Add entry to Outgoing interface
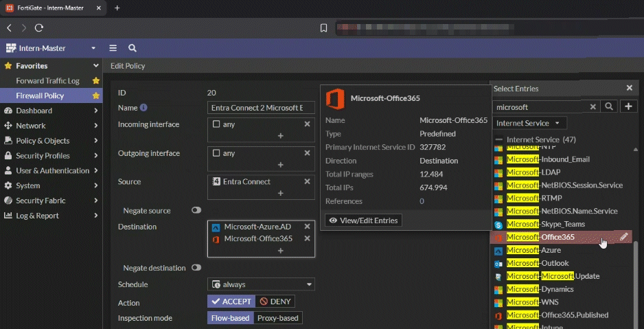Screen dimensions: 644x329 281,164
